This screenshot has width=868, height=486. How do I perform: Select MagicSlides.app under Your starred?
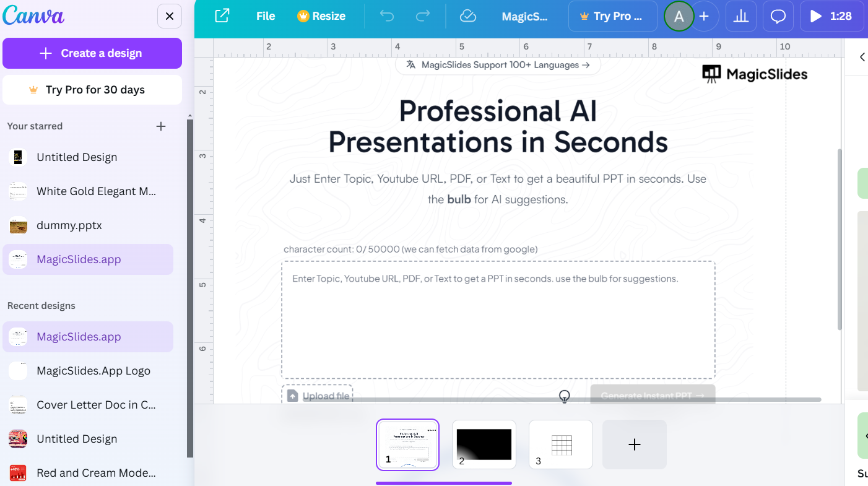(88, 259)
